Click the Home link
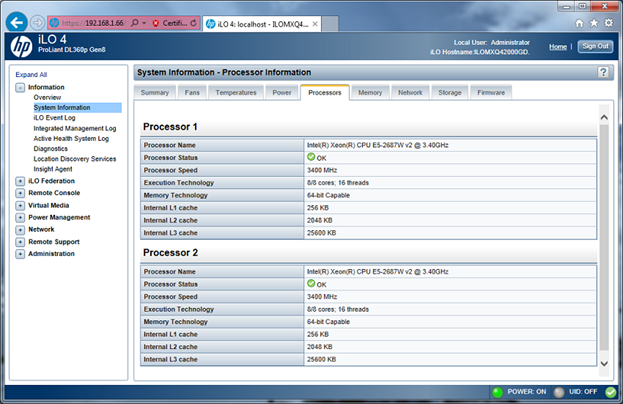Screen dimensions: 623x404 558,47
